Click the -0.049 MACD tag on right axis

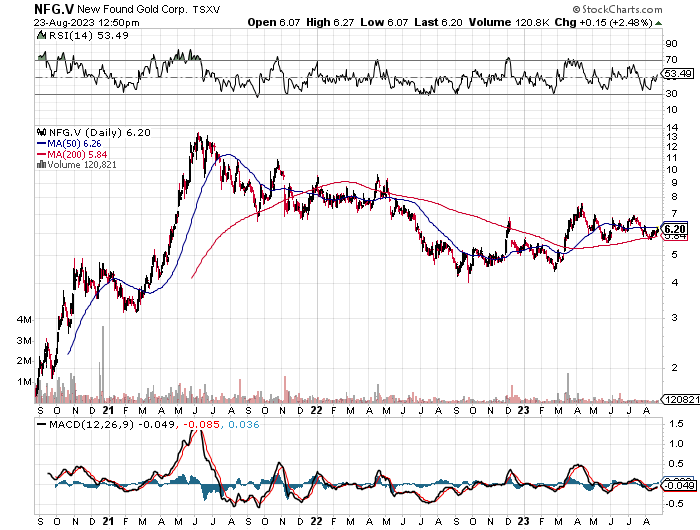[679, 485]
